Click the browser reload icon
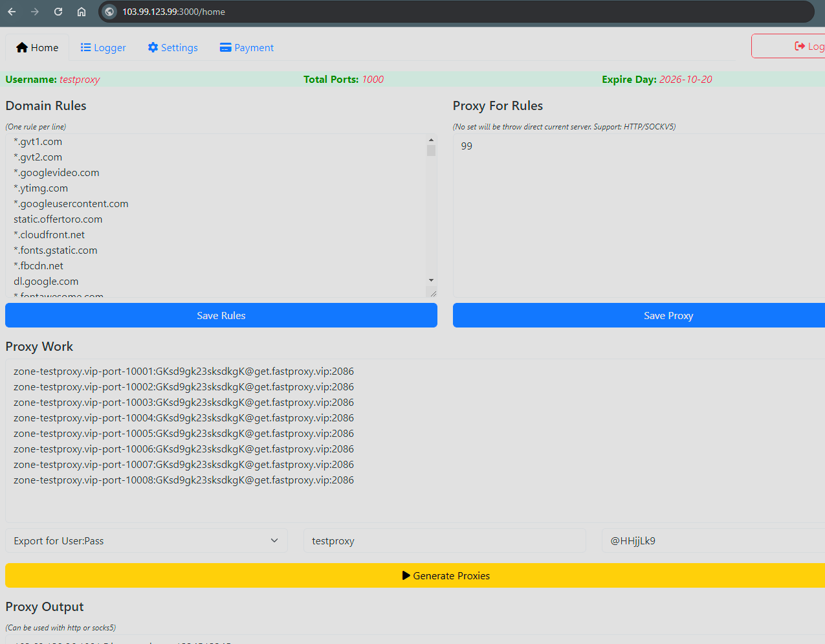Screen dimensions: 825x644 [58, 12]
